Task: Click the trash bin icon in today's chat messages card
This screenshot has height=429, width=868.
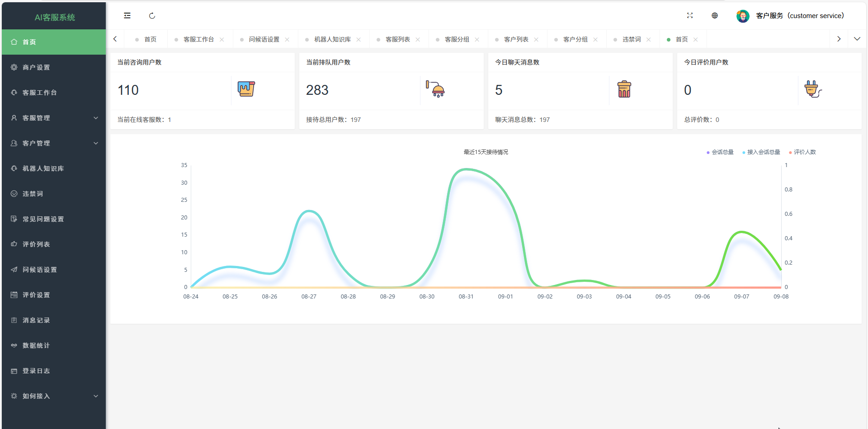Action: [x=624, y=89]
